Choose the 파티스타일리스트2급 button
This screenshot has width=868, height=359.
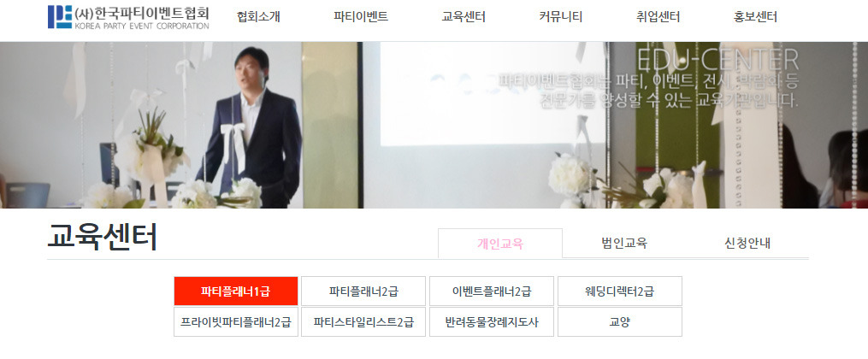point(363,322)
